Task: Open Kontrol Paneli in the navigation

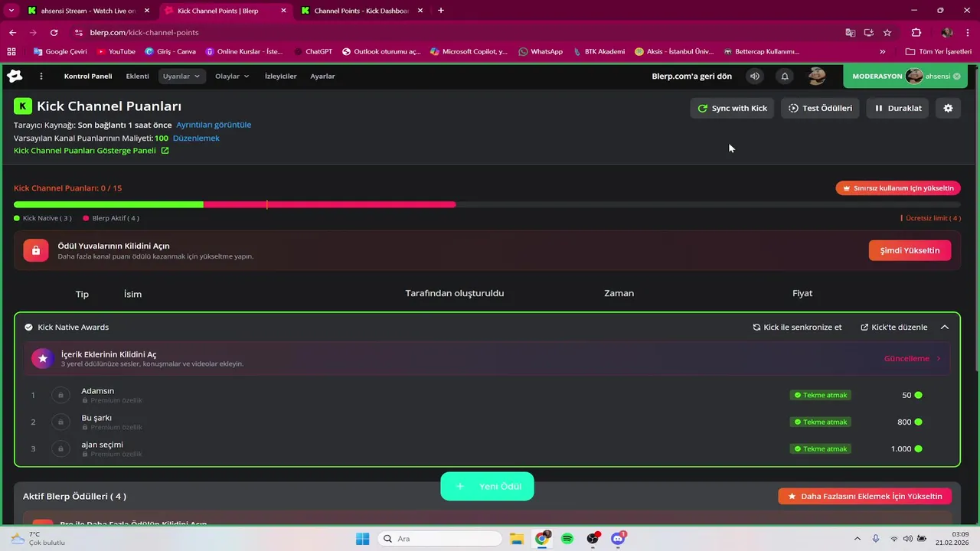Action: coord(88,76)
